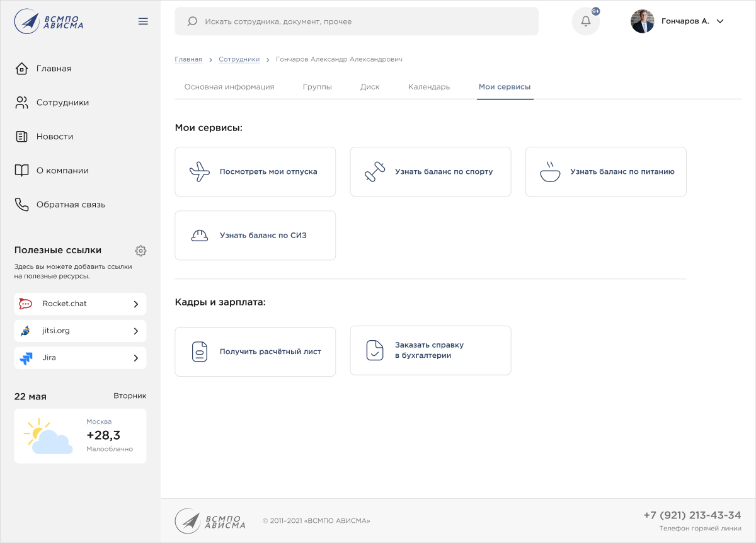
Task: Open the Диск tab
Action: (370, 87)
